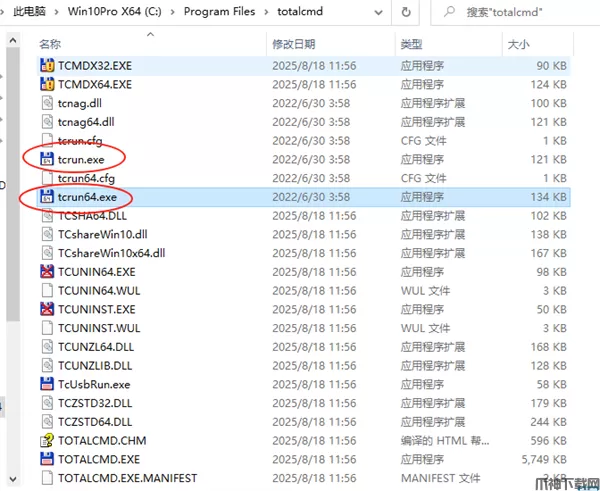Click the 134 KB size of tcrun64.exe

549,197
